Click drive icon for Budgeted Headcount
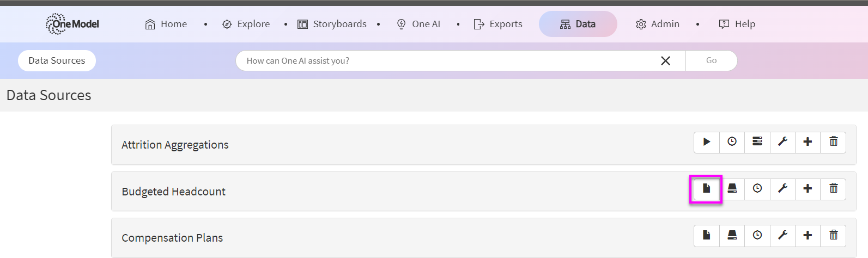Screen dimensions: 868x258 (x=732, y=189)
